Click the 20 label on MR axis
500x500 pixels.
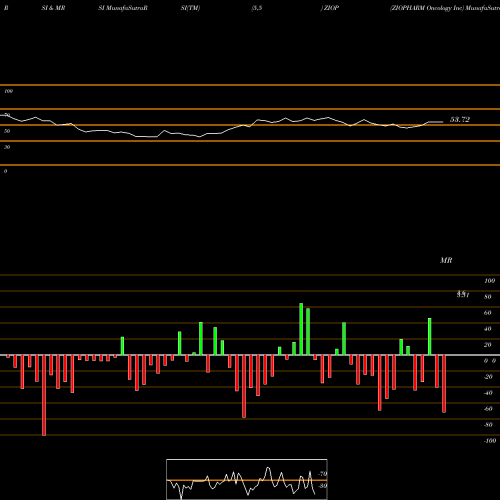[x=488, y=345]
